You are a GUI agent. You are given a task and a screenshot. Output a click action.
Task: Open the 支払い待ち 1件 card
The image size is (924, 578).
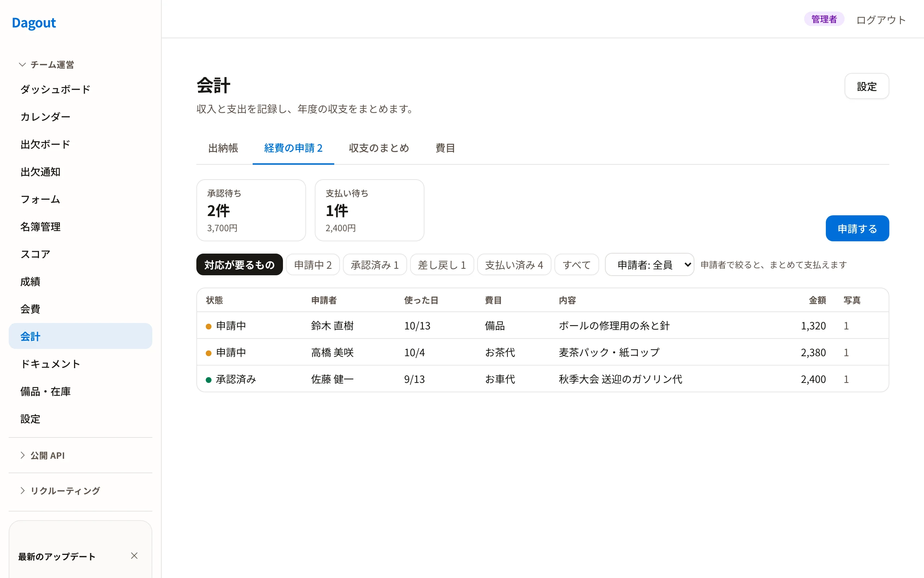tap(369, 210)
